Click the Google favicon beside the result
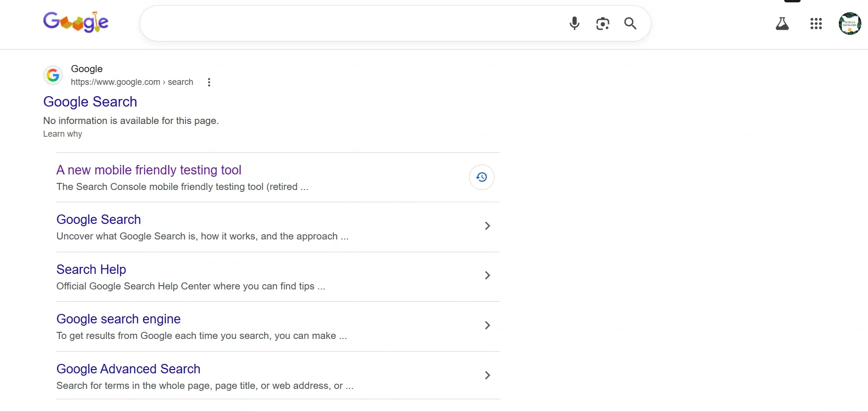This screenshot has height=412, width=868. coord(53,75)
